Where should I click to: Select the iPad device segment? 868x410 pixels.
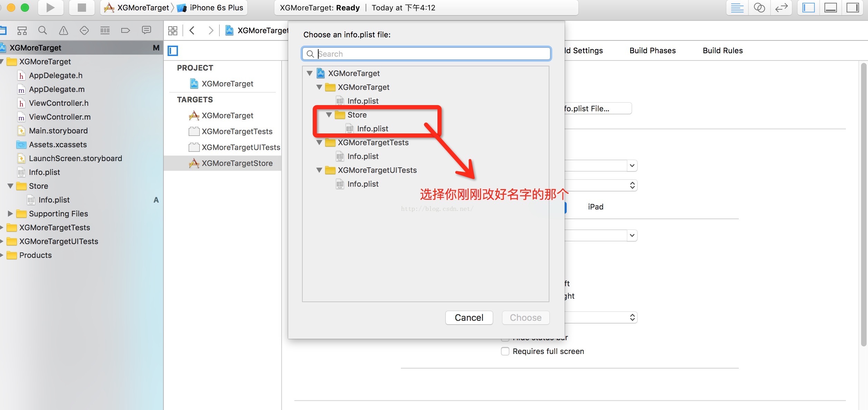tap(595, 207)
